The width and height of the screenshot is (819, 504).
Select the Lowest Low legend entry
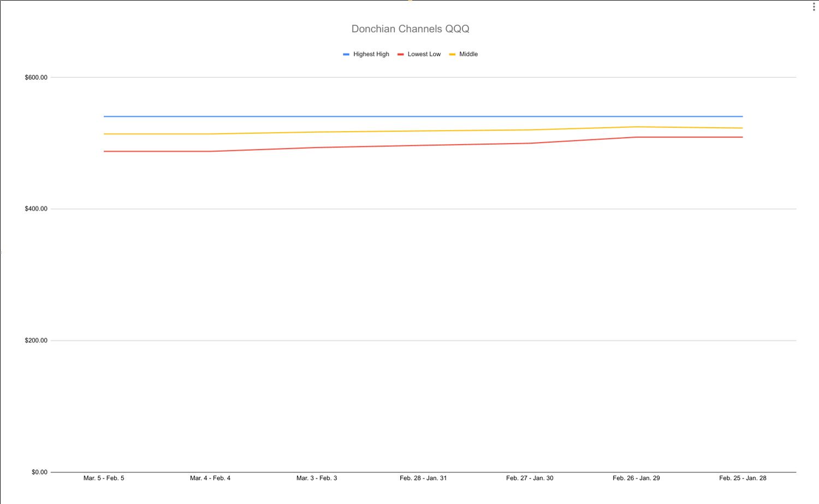pos(419,54)
